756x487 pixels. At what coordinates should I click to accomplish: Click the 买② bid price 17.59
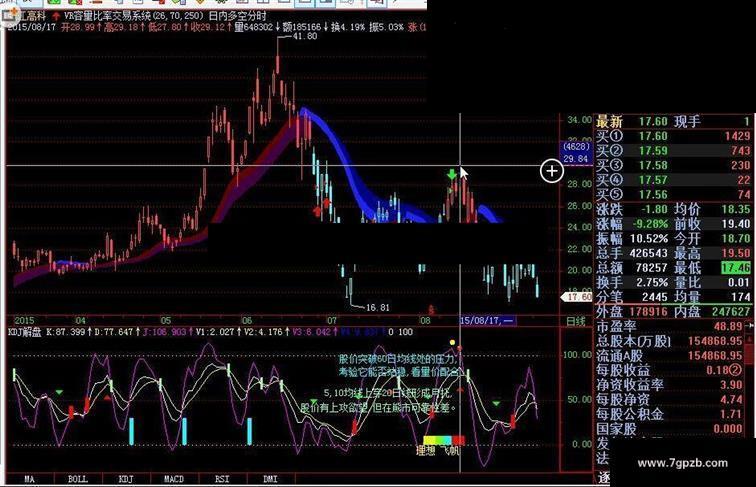[x=653, y=151]
